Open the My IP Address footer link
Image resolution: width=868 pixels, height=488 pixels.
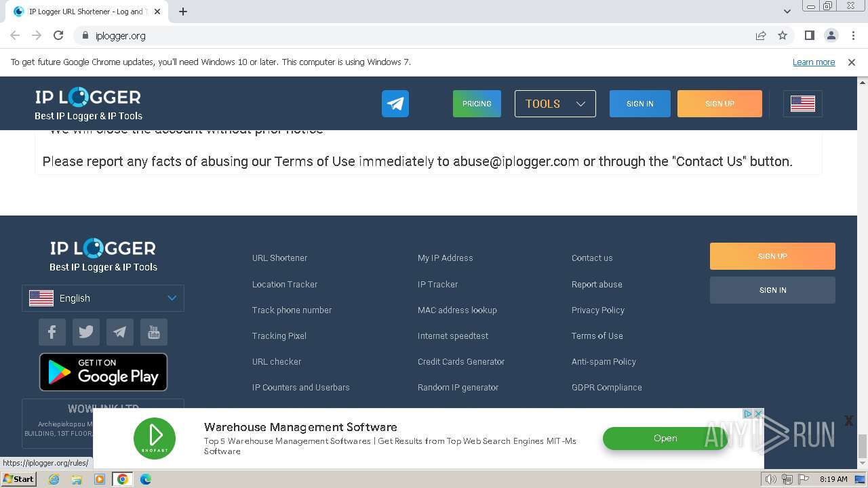[446, 258]
